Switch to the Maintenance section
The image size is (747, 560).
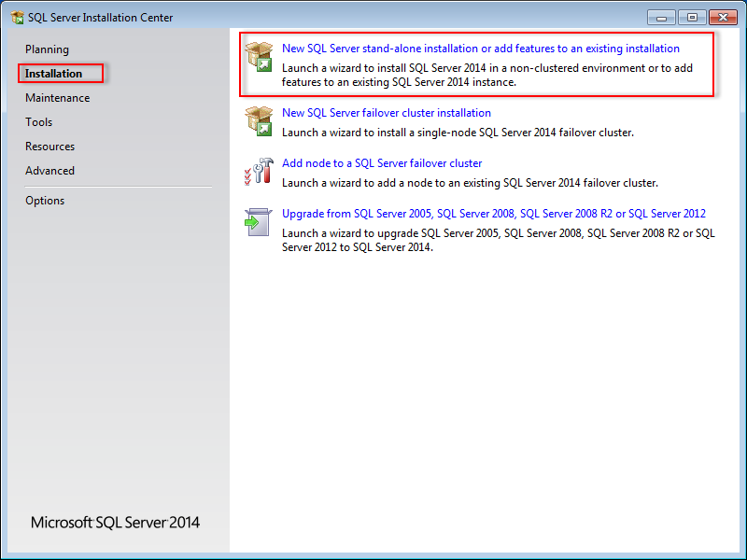coord(58,98)
